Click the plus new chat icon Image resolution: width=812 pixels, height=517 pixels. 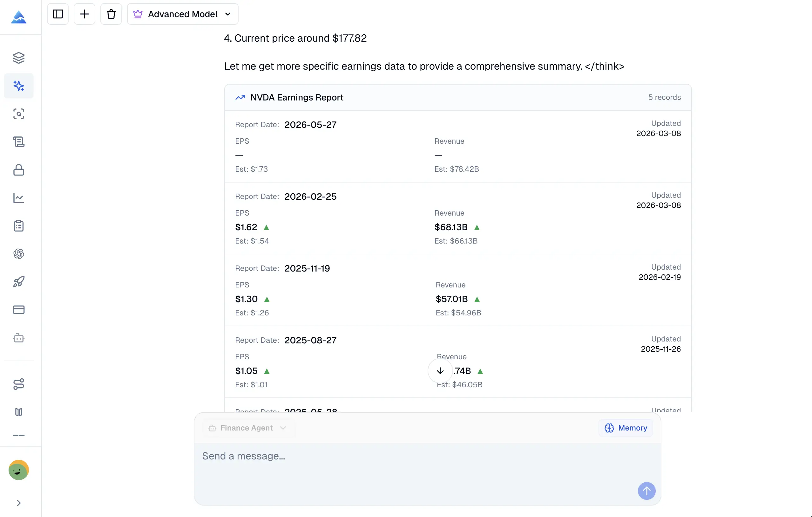pyautogui.click(x=84, y=14)
